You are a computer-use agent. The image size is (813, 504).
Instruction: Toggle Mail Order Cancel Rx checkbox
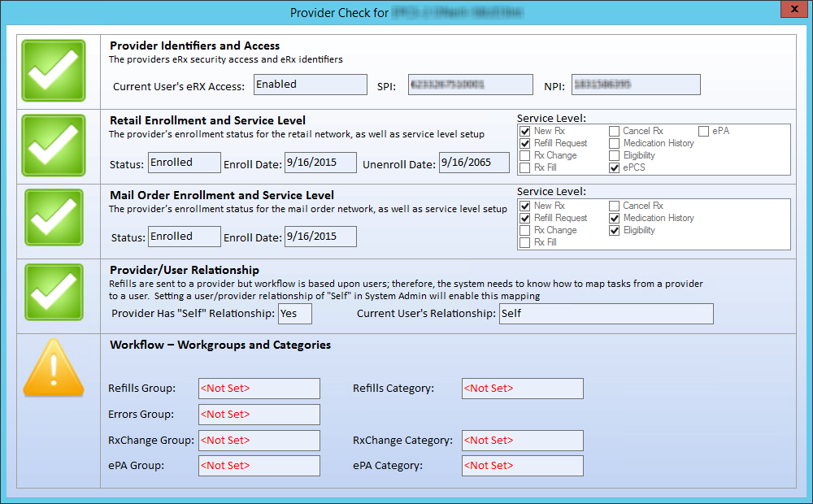coord(615,206)
